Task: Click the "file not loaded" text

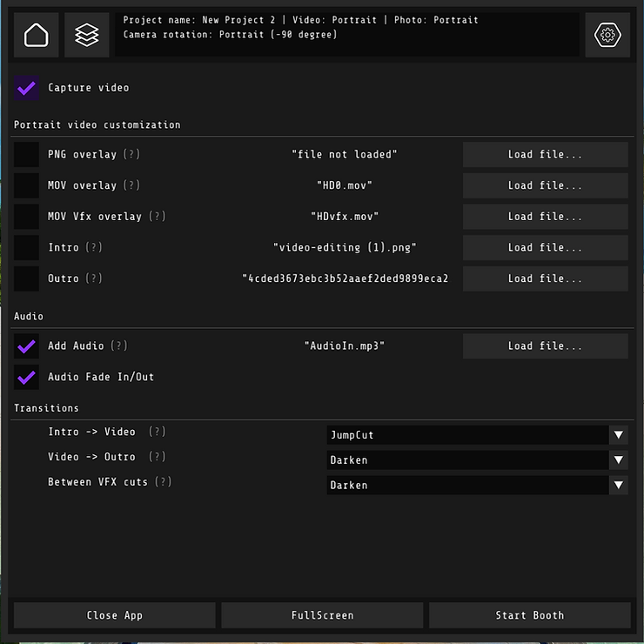Action: click(345, 154)
